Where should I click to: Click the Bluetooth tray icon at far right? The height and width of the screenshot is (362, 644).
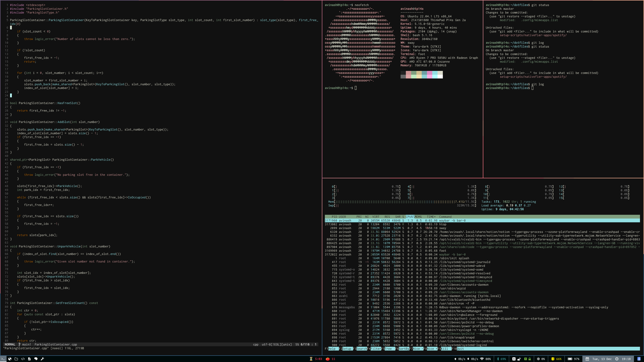(x=639, y=359)
